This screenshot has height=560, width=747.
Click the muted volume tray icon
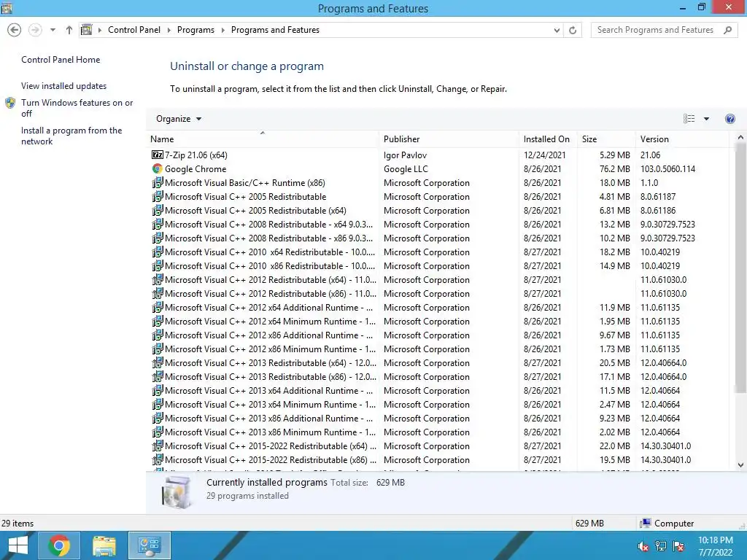[x=643, y=546]
